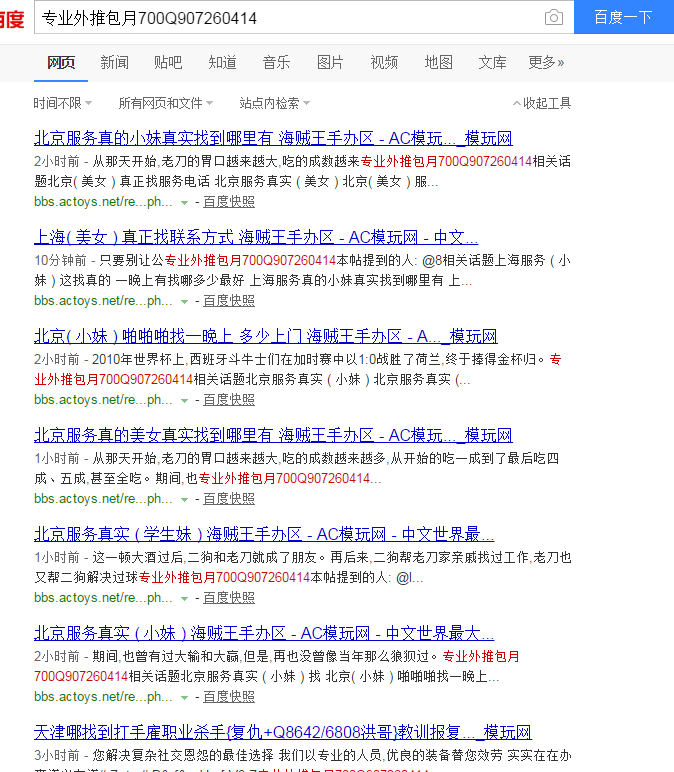
Task: Open the 所有网页和文件 filter dropdown
Action: click(x=165, y=103)
